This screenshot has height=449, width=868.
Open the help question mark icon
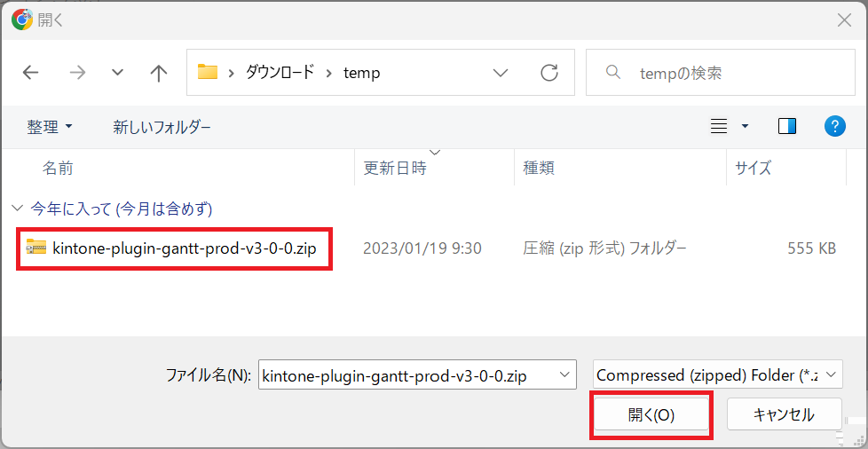pyautogui.click(x=835, y=127)
